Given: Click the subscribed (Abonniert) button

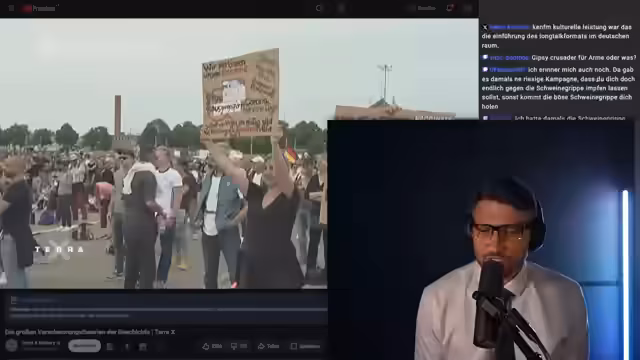Looking at the screenshot, I should [x=84, y=346].
